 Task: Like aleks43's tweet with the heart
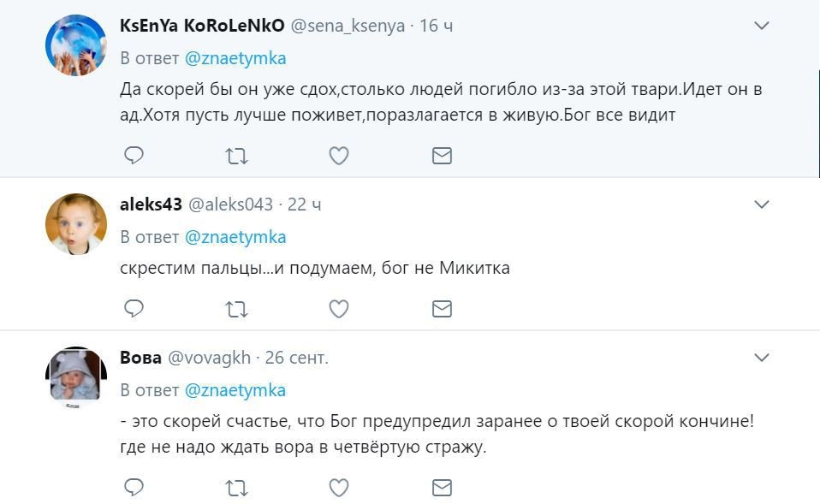[339, 309]
